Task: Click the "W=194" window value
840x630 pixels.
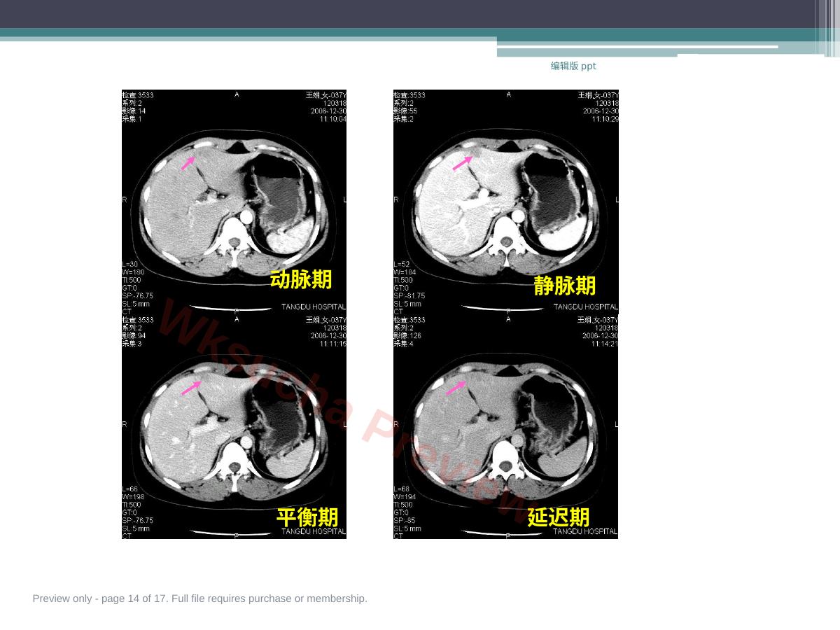Action: click(404, 496)
